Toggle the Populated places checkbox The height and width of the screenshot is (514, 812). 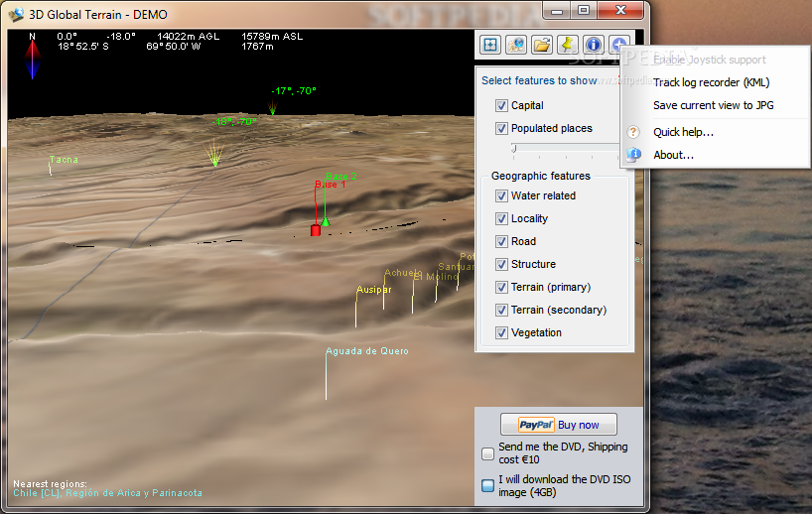tap(501, 128)
